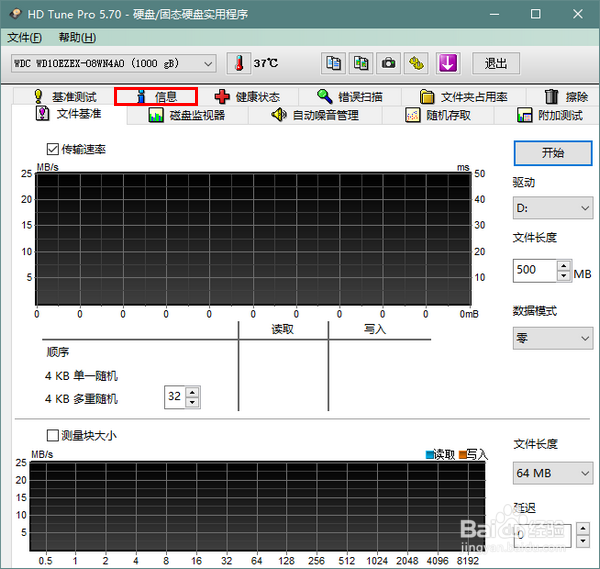The height and width of the screenshot is (569, 600).
Task: Minimize the HD Tune Pro window
Action: tap(495, 14)
